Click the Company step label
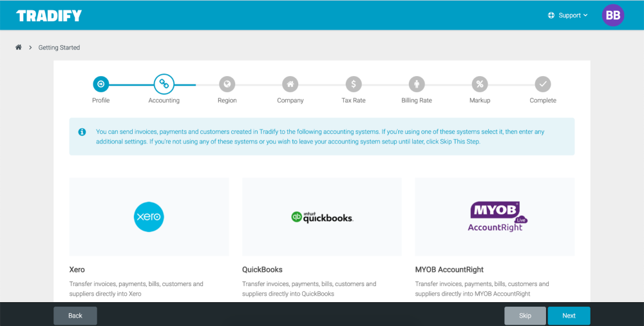Viewport: 644px width, 326px height. pos(290,101)
